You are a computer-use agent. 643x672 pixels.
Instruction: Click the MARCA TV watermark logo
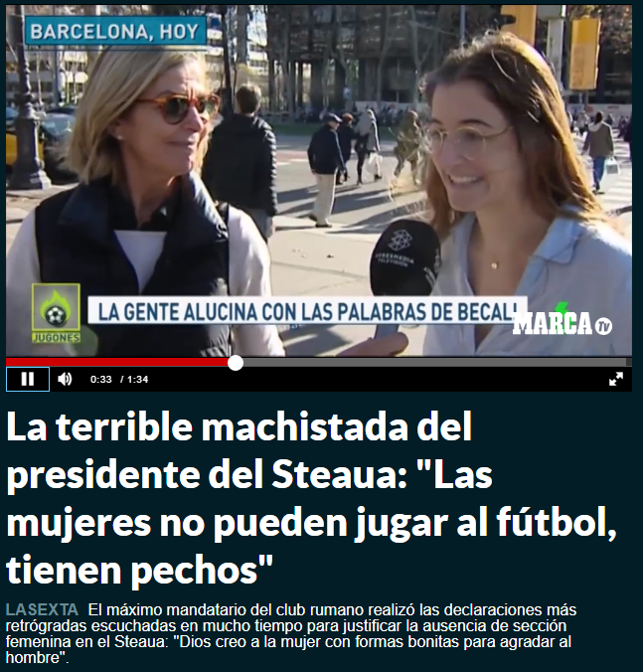[x=563, y=323]
